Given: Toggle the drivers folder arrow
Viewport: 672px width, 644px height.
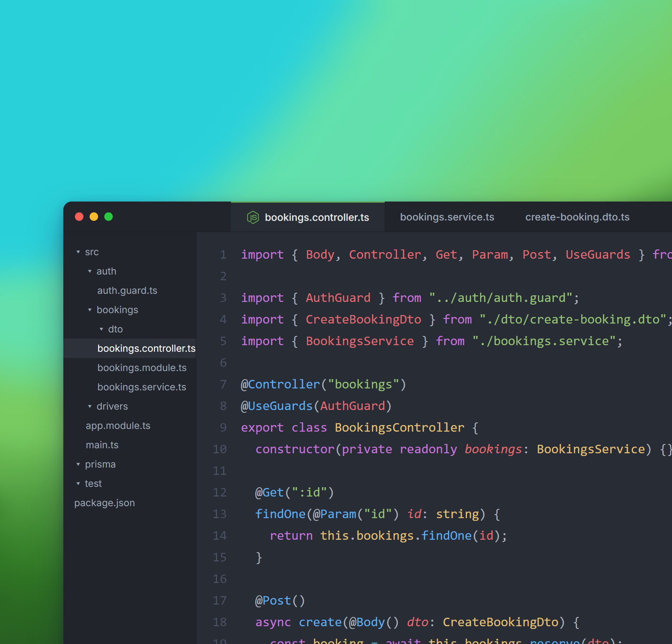Looking at the screenshot, I should 90,407.
